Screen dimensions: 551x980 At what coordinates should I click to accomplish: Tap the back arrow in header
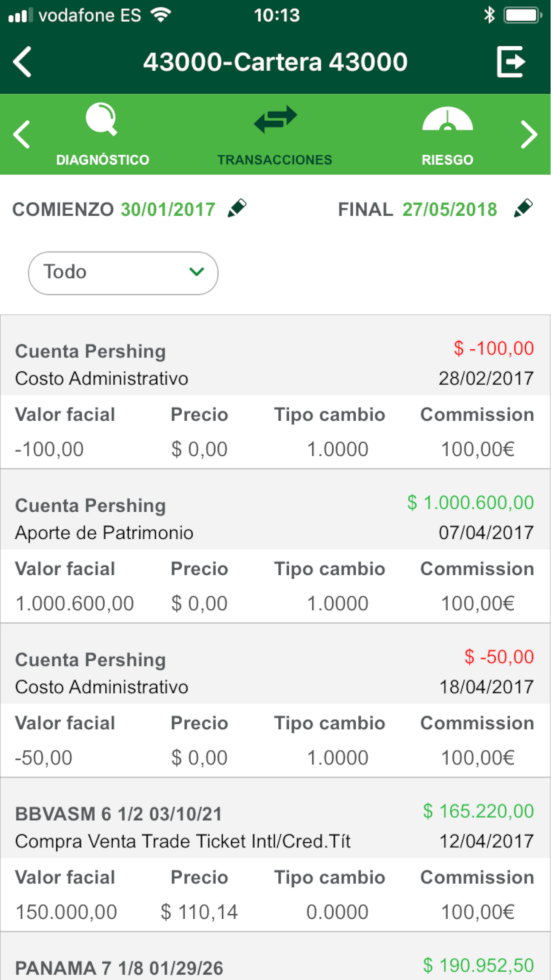coord(23,62)
